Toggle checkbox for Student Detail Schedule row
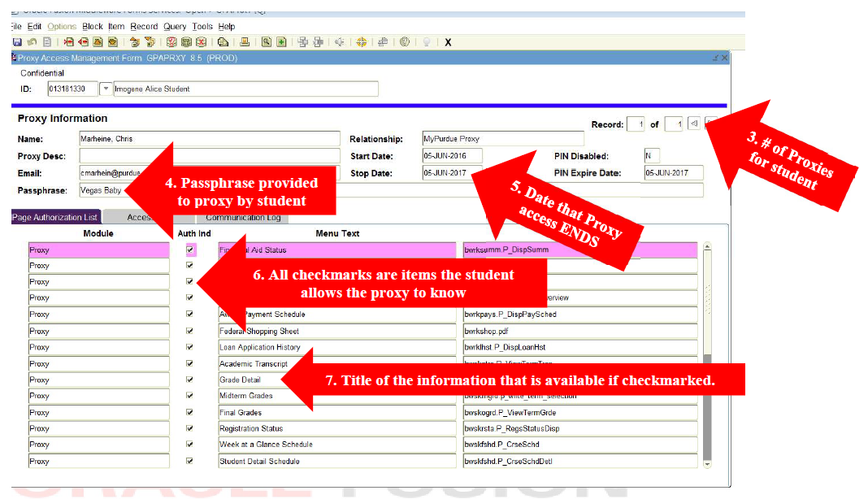The height and width of the screenshot is (499, 868). [x=190, y=461]
